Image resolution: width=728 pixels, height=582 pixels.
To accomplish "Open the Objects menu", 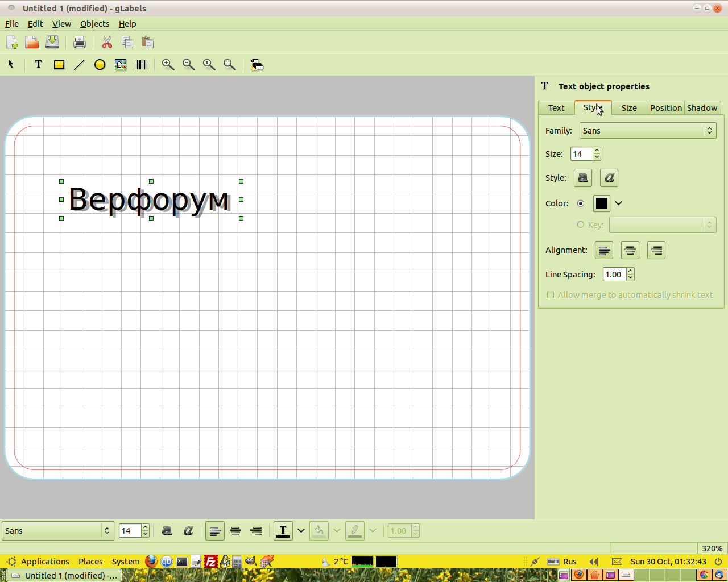I will [94, 24].
